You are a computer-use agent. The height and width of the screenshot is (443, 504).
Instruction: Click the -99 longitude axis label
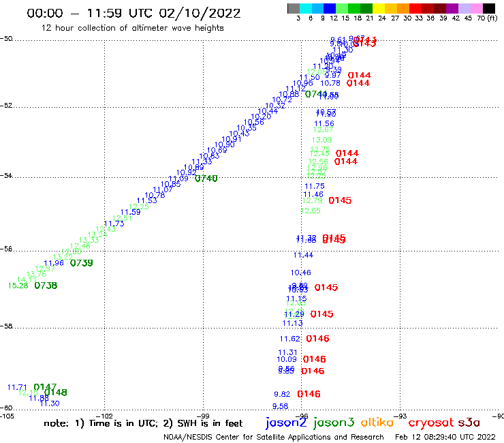click(203, 416)
